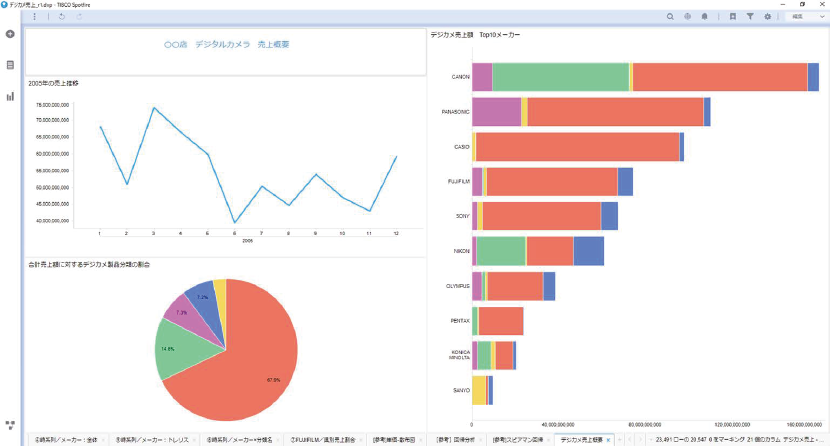Switch to the [参考] 回帰分析 tab
830x448 pixels.
(x=455, y=440)
